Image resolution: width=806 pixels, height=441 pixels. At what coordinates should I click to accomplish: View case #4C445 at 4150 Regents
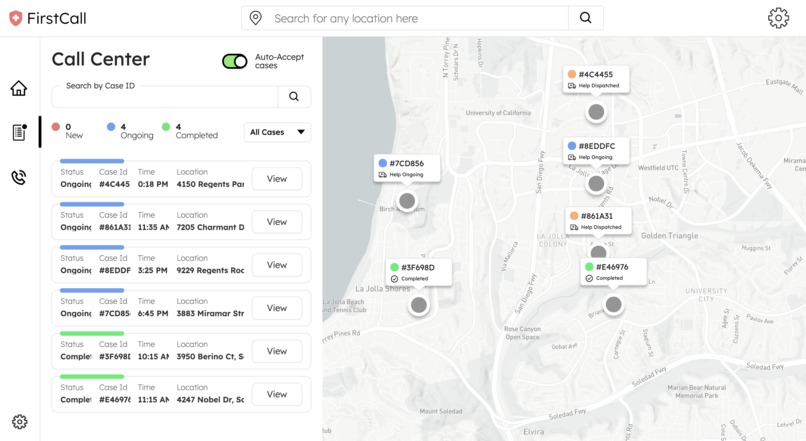pyautogui.click(x=277, y=179)
